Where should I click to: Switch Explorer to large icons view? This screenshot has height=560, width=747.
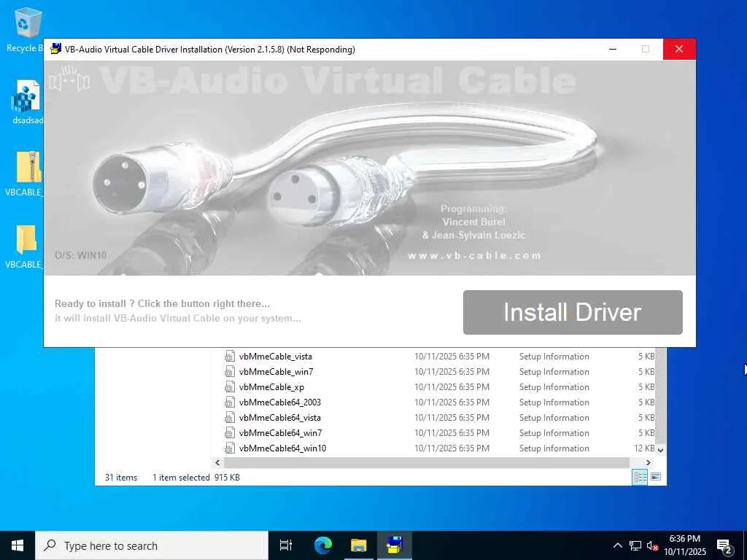(656, 477)
